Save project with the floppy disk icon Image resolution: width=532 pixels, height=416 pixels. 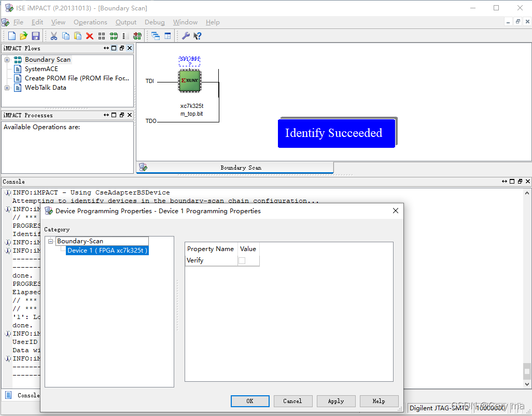click(35, 36)
